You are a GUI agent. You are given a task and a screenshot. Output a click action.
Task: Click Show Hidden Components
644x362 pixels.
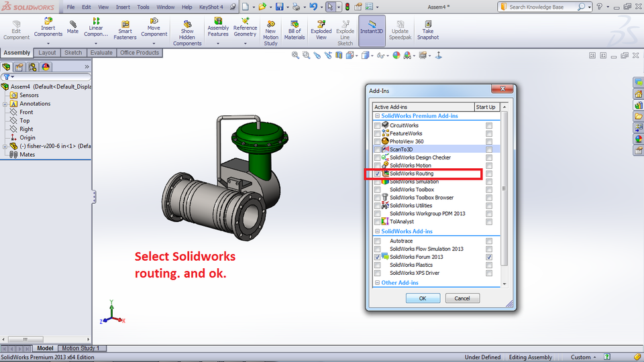[x=187, y=33]
